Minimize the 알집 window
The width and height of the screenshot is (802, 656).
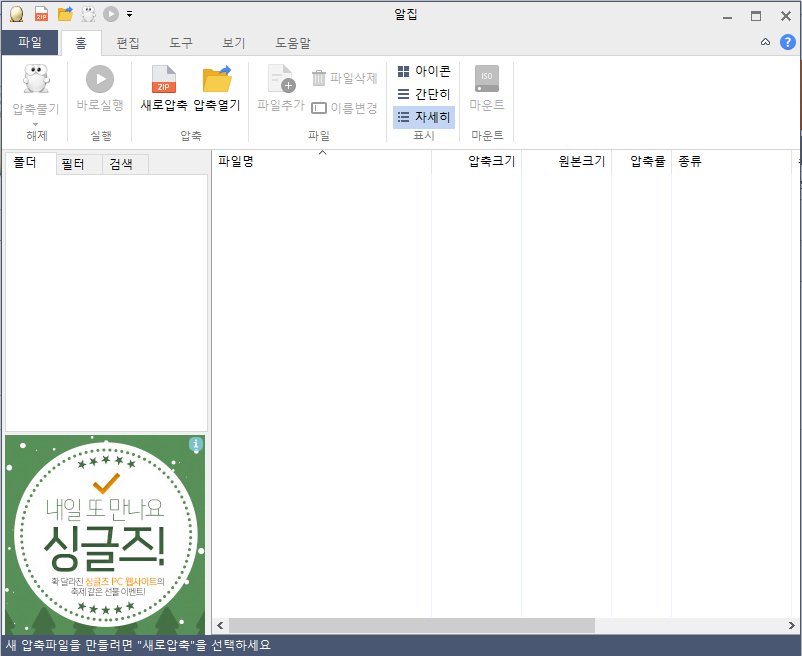[727, 17]
